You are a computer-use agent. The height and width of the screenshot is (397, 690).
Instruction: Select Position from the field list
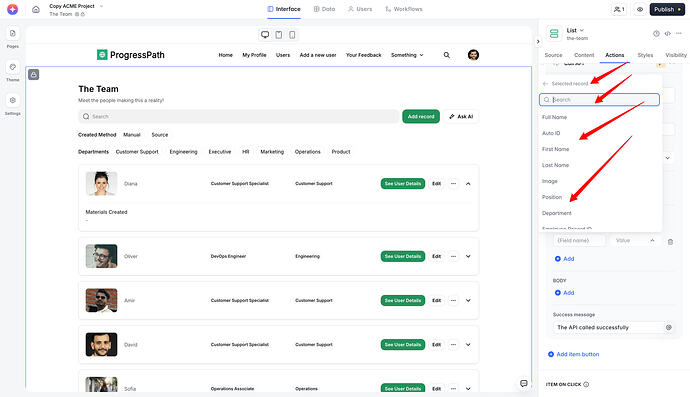552,197
